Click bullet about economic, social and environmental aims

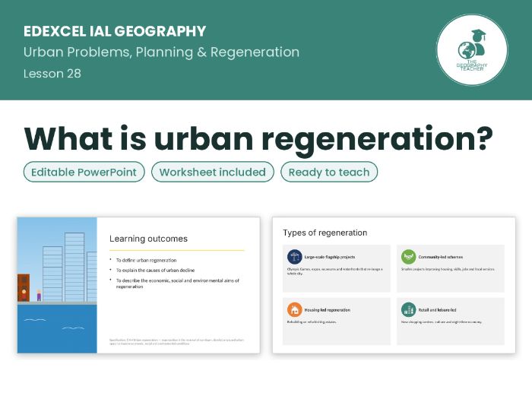(177, 283)
